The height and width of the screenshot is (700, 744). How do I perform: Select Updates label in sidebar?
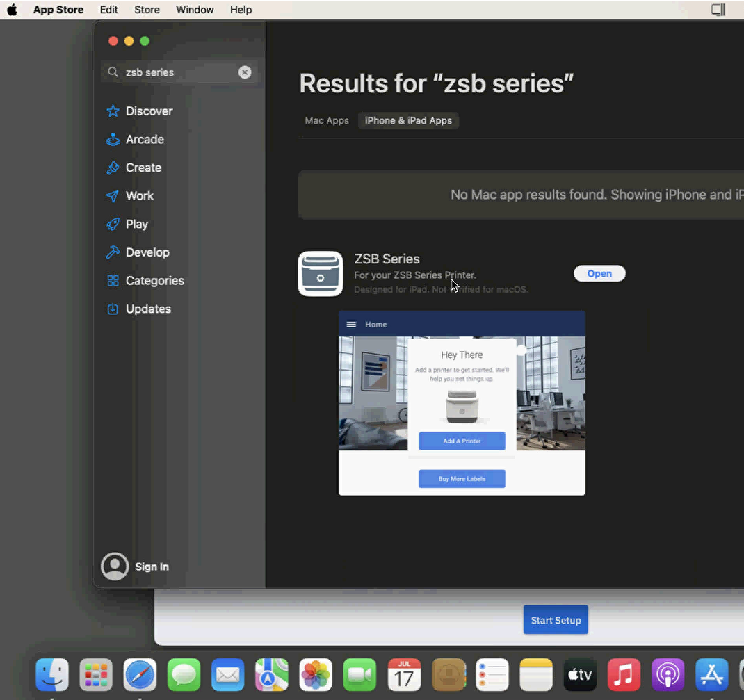click(x=148, y=309)
